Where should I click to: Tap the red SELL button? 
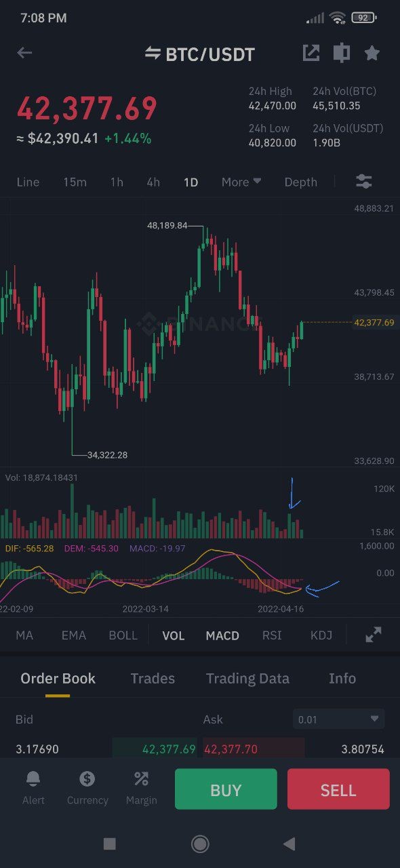(x=338, y=789)
